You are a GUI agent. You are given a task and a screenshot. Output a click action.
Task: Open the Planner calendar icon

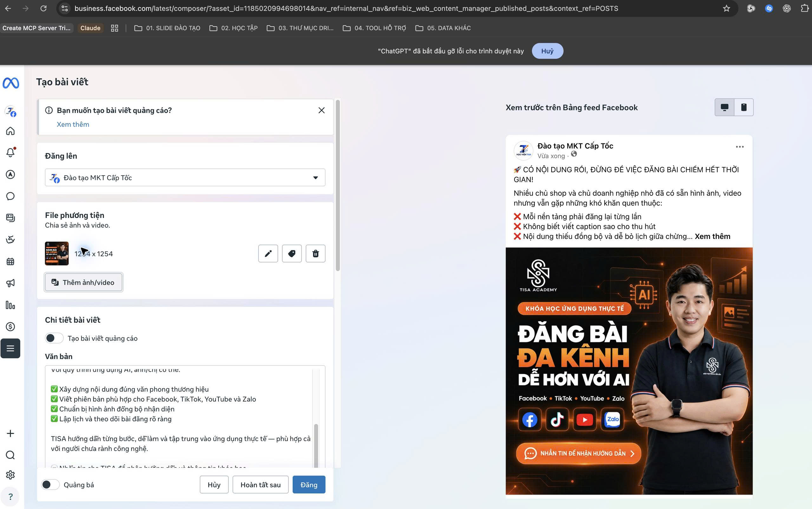[10, 261]
